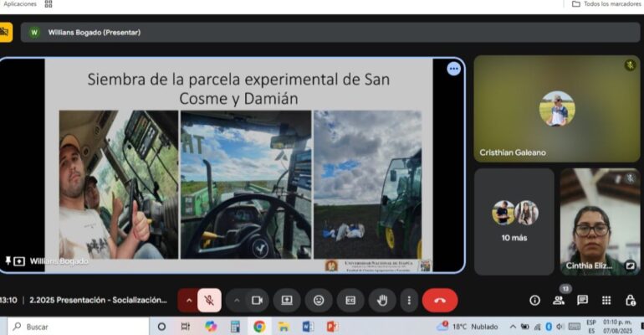The width and height of the screenshot is (644, 335).
Task: Open Cortana circle icon on taskbar
Action: [161, 327]
